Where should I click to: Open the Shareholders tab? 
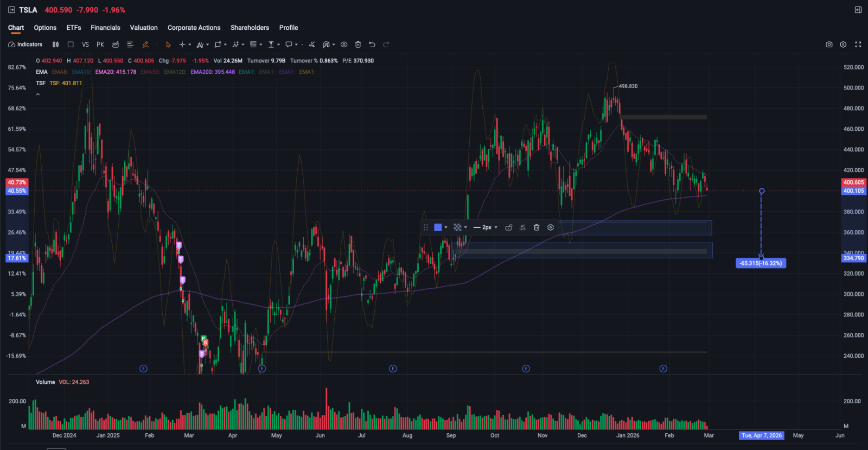coord(250,28)
